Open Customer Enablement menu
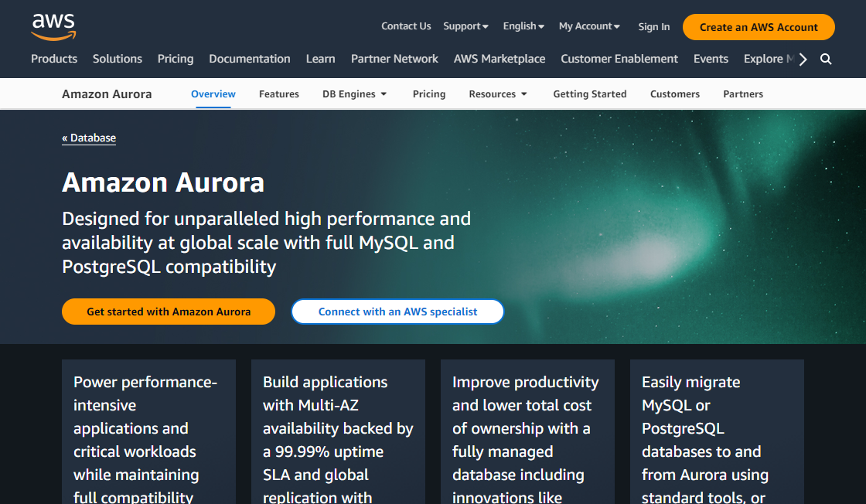Viewport: 866px width, 504px height. 619,59
